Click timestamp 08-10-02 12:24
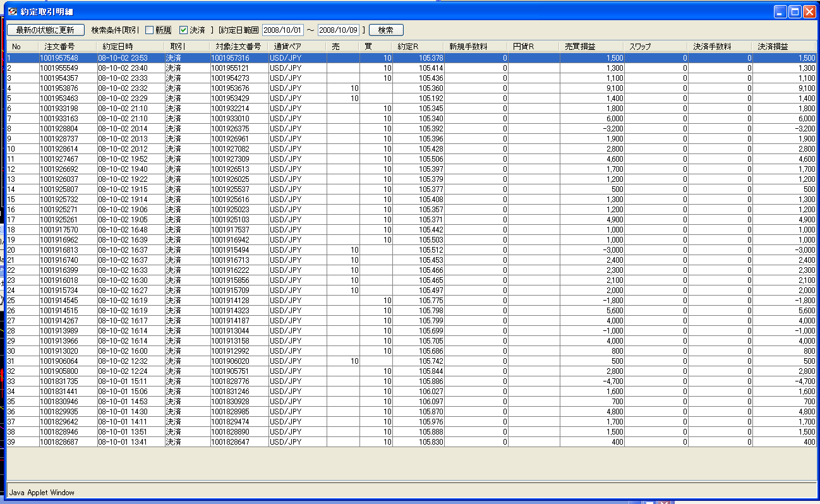 pos(131,371)
